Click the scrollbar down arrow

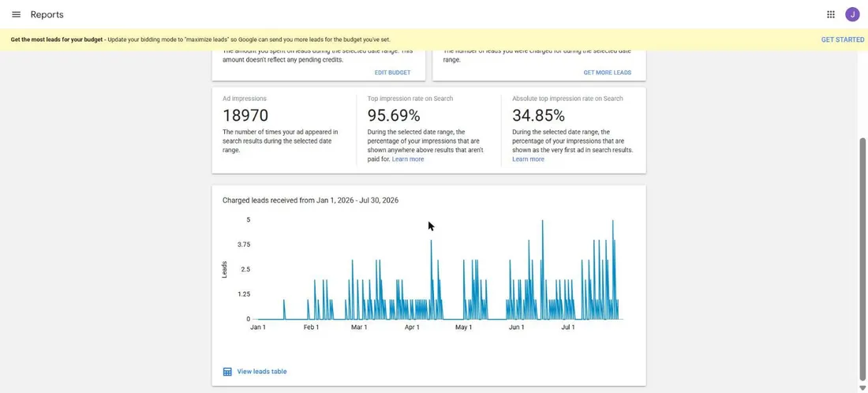click(862, 387)
